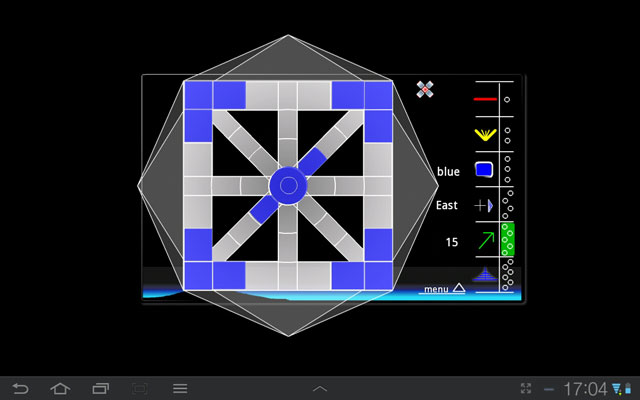Tap the top-left blue corner square
Screen dimensions: 640x400
pyautogui.click(x=198, y=95)
